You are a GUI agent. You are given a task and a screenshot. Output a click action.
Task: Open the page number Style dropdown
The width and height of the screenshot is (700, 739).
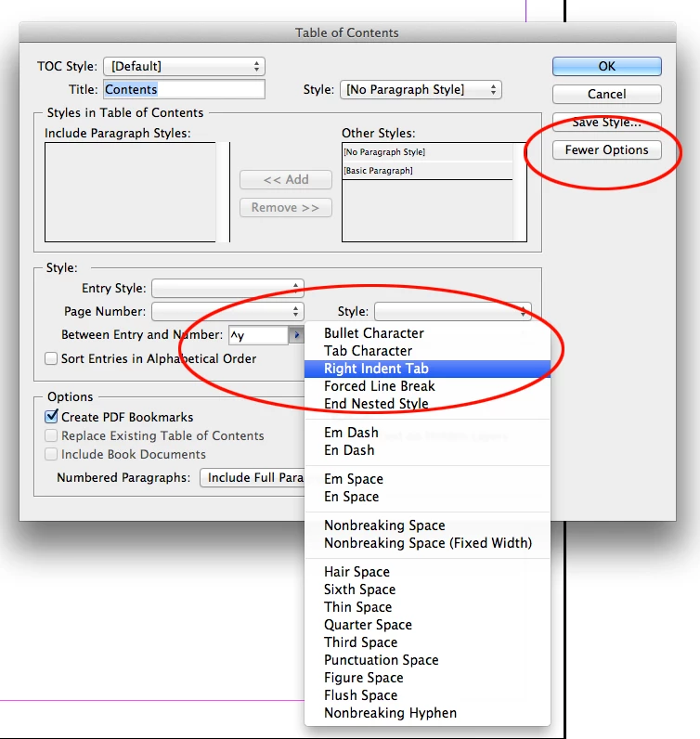coord(452,312)
